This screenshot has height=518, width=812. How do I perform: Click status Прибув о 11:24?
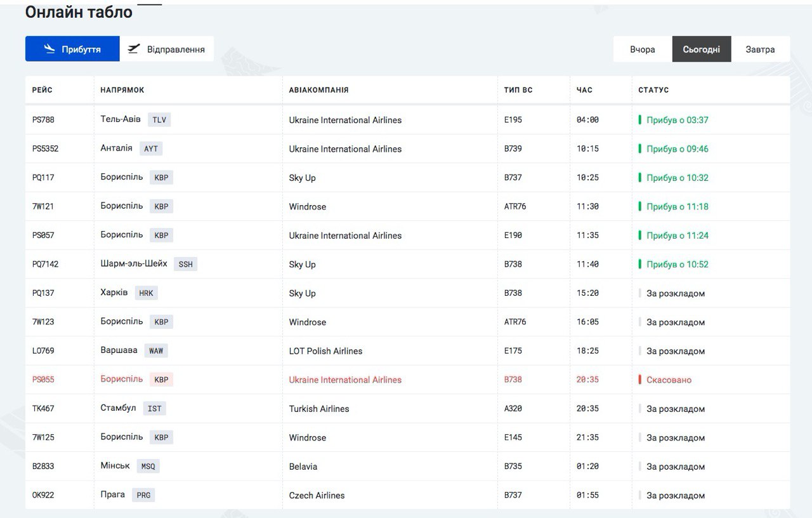(677, 236)
